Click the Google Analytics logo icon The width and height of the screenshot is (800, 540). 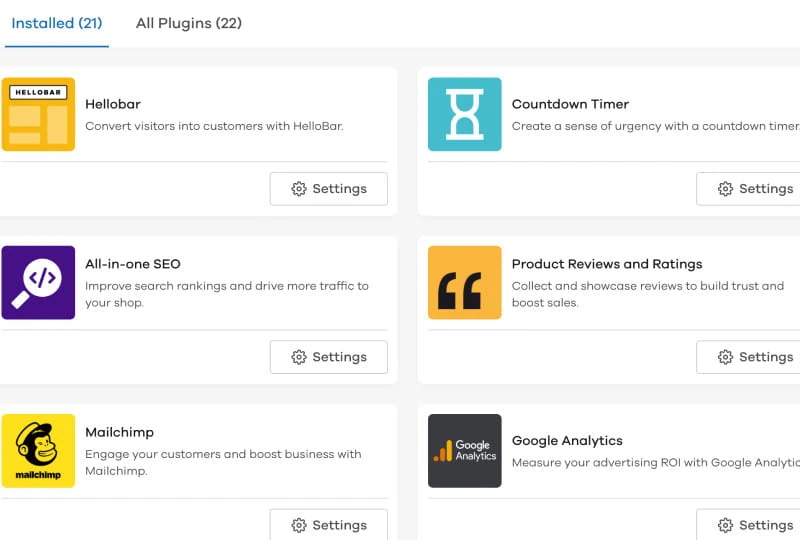pos(464,451)
